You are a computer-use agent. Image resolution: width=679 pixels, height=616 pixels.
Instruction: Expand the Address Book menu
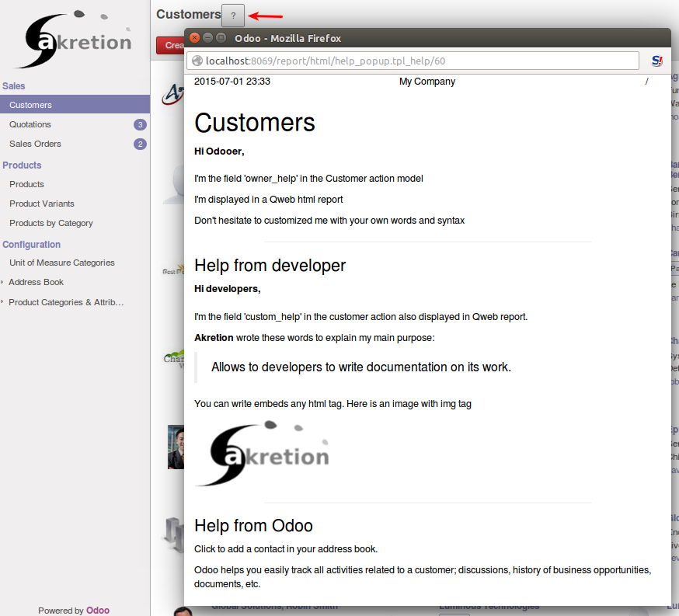[x=3, y=282]
